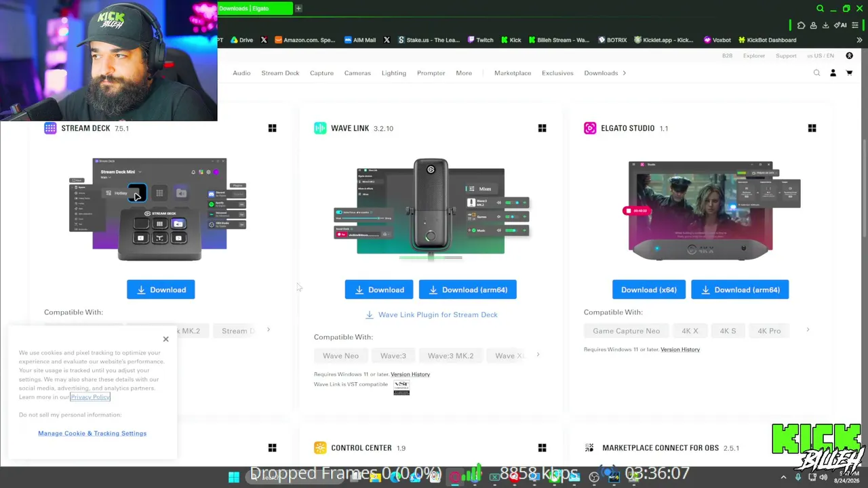Open the Audio navigation menu
The height and width of the screenshot is (488, 868).
[x=241, y=73]
